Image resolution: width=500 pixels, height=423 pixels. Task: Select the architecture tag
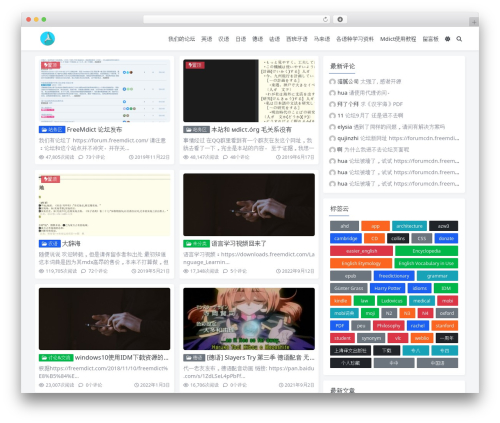click(409, 226)
